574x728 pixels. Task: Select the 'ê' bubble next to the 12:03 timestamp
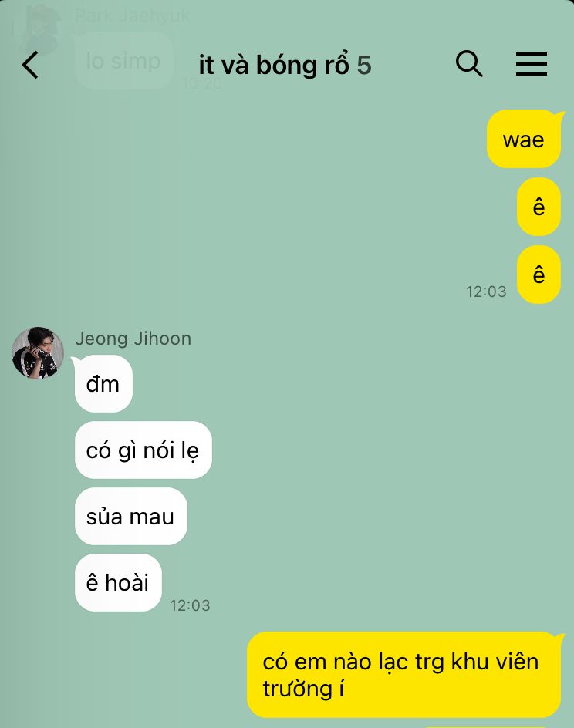point(539,275)
